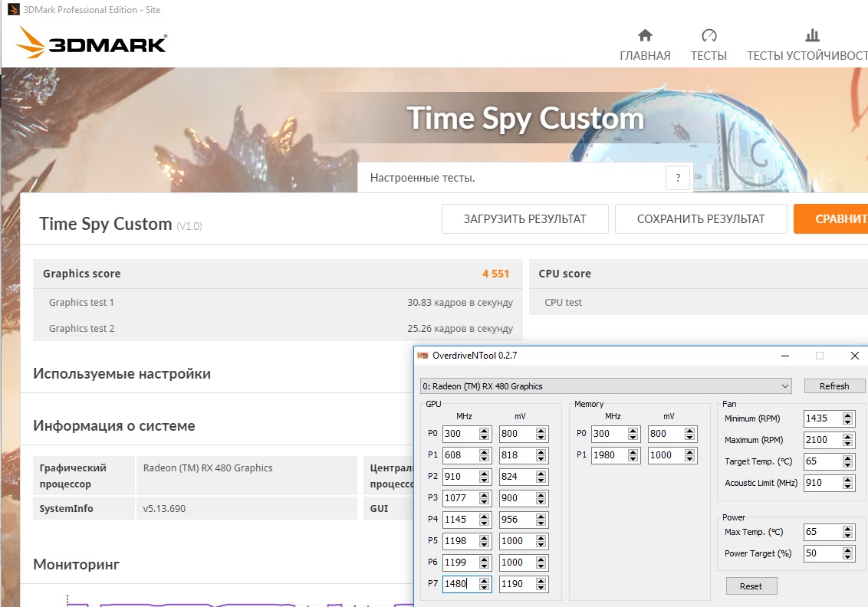Click CPU test row
Viewport: 868px width, 607px height.
coord(699,302)
